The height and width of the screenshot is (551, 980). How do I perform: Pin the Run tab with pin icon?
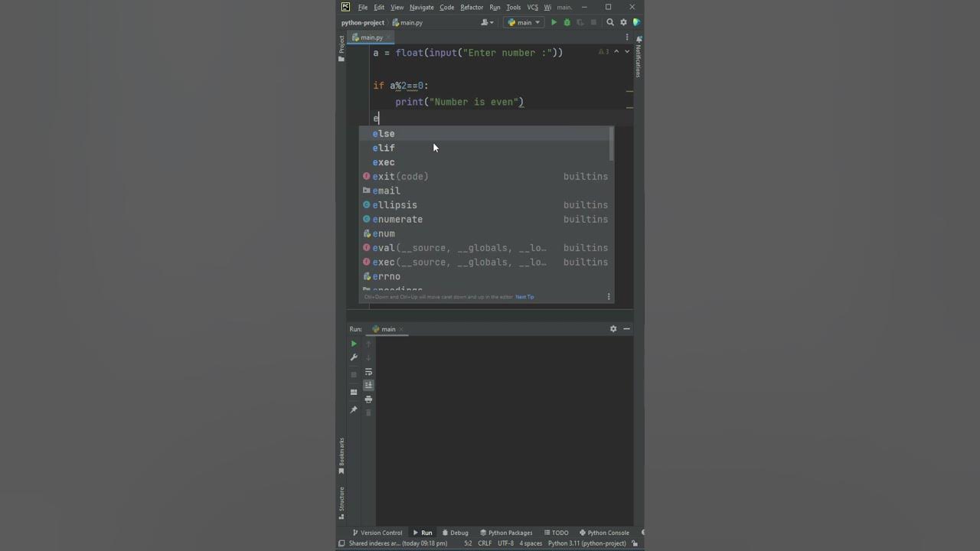click(354, 410)
